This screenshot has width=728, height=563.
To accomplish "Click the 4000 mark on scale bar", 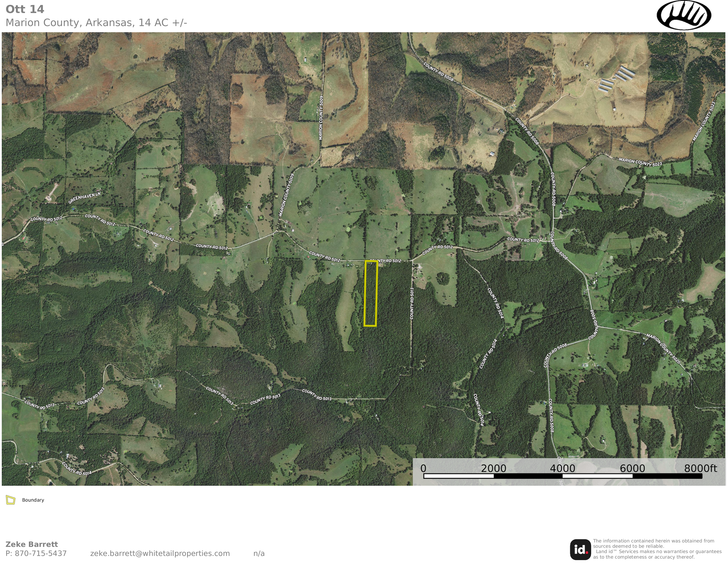I will click(x=562, y=469).
